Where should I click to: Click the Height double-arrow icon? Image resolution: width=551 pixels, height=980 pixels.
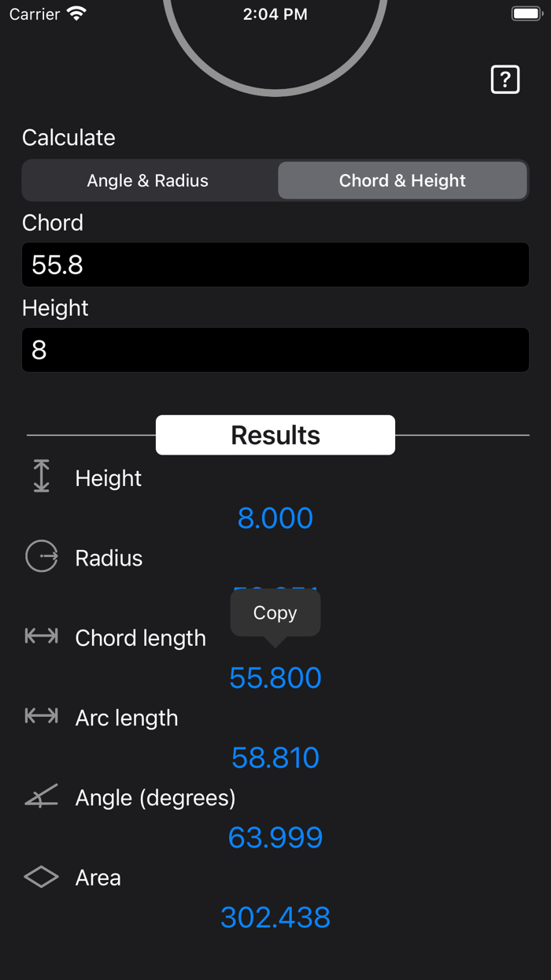(40, 476)
